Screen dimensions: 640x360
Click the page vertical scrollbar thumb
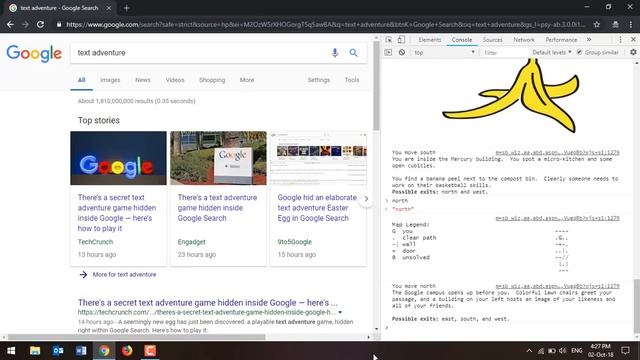pyautogui.click(x=376, y=86)
